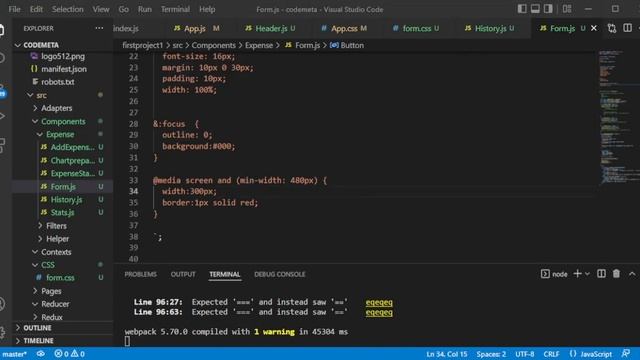Screen dimensions: 640x360
Task: Select Form.js in the explorer tree
Action: point(63,187)
